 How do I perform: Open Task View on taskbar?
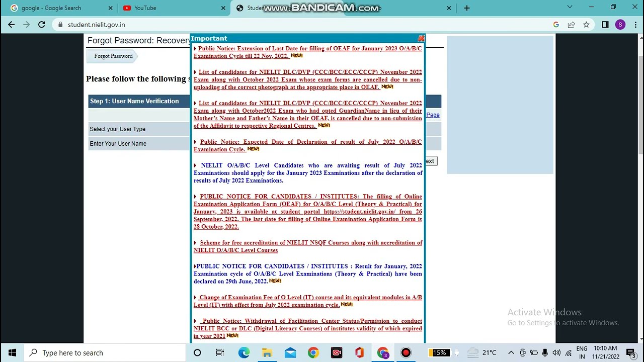[x=220, y=353]
